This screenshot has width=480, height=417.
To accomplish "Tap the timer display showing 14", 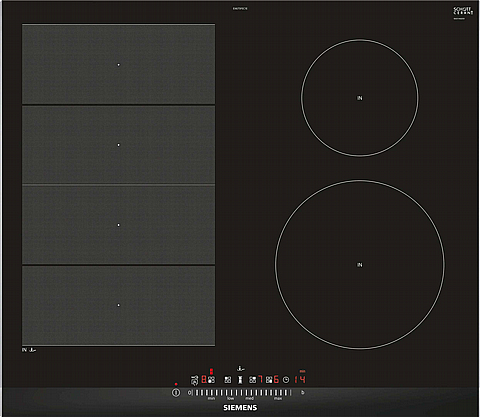I will point(300,379).
